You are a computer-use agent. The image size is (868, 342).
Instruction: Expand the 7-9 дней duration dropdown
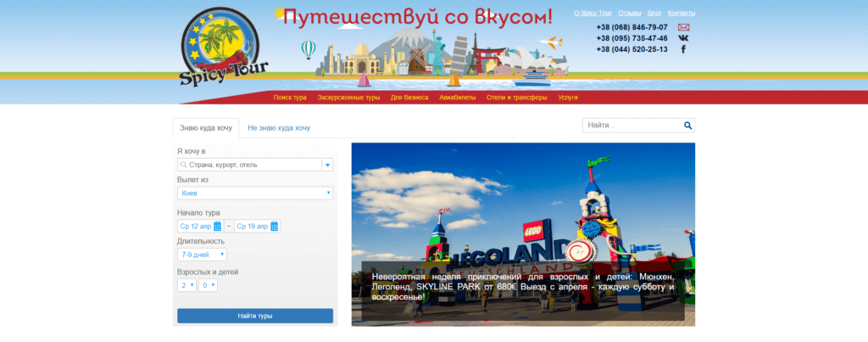point(202,255)
